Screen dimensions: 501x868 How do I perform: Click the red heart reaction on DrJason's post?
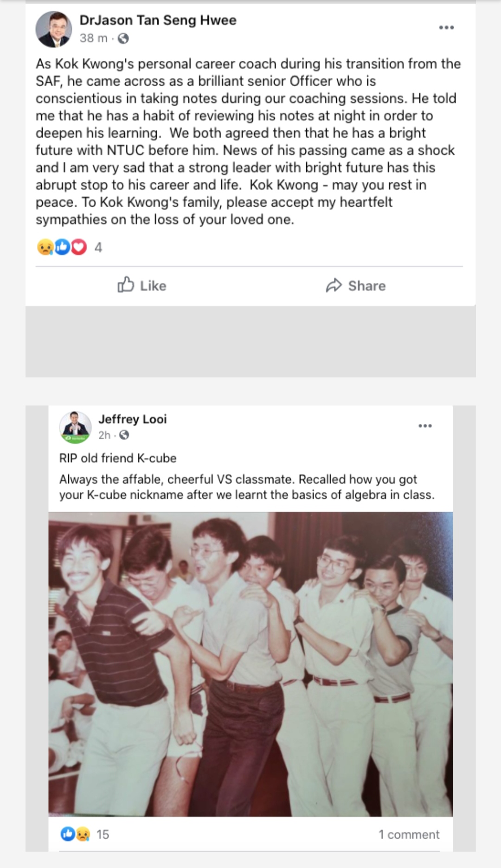point(79,248)
